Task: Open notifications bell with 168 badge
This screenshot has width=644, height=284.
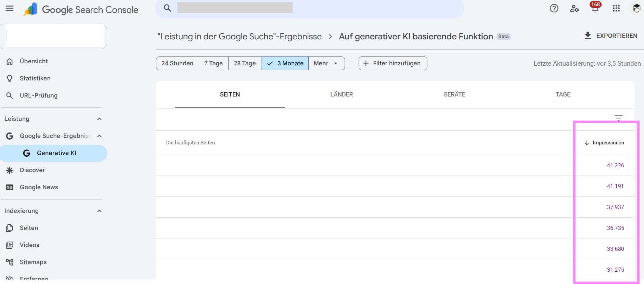Action: click(595, 8)
